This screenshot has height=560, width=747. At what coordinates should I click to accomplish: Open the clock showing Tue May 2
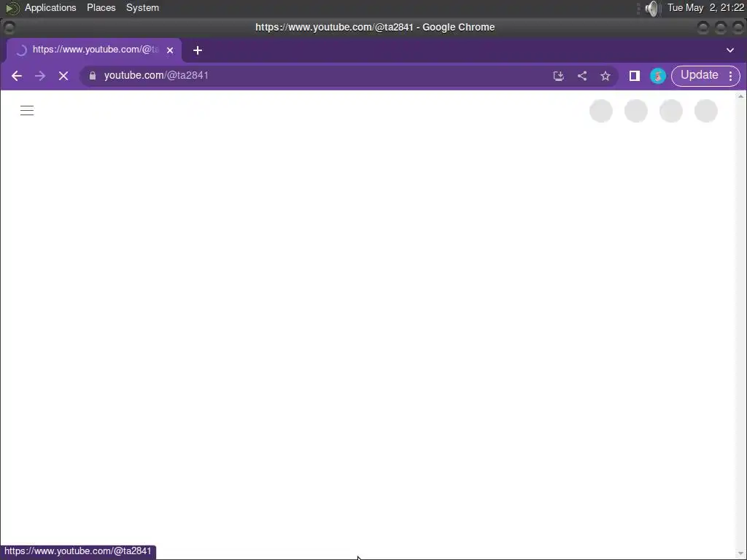click(x=705, y=7)
